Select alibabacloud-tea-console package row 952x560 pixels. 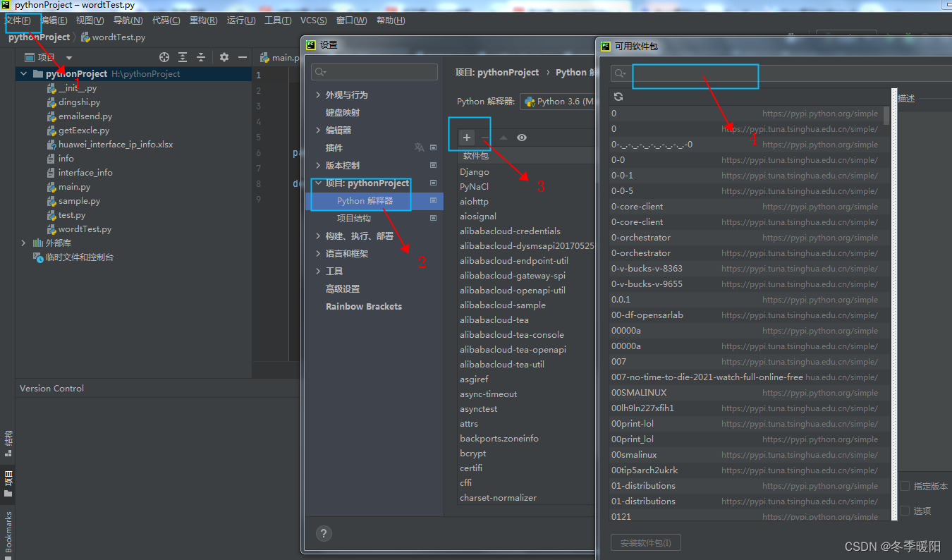[x=527, y=334]
